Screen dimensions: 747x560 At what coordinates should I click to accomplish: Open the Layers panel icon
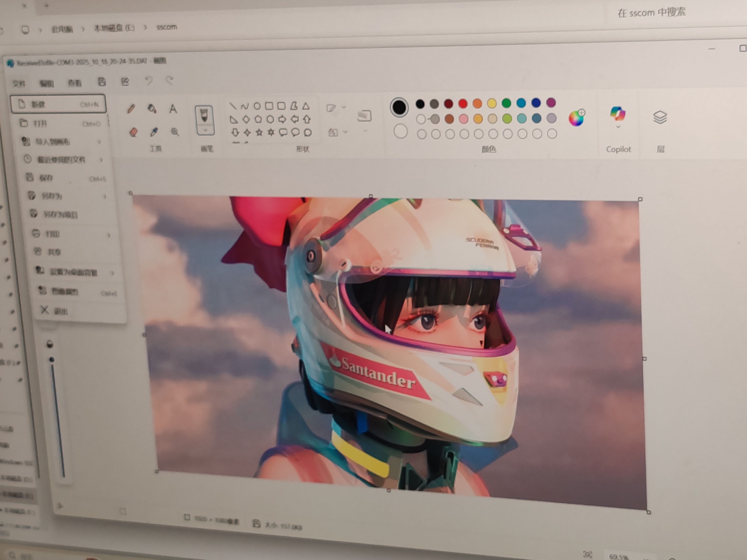[660, 117]
